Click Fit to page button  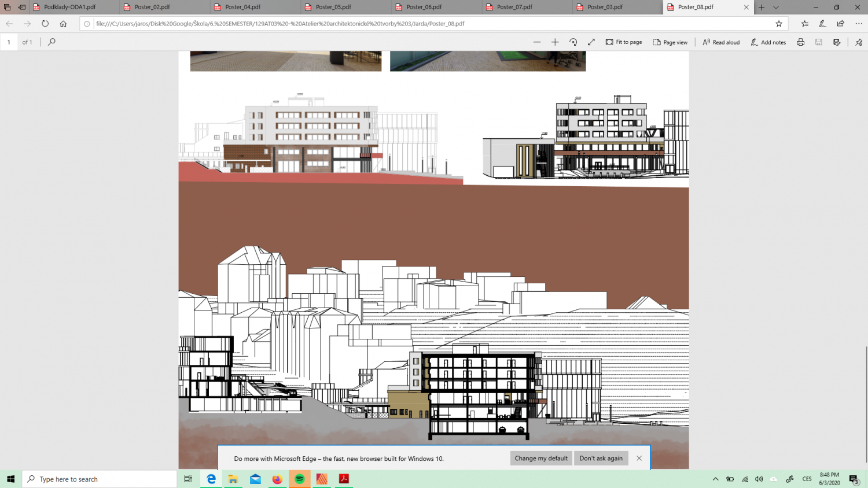(624, 42)
